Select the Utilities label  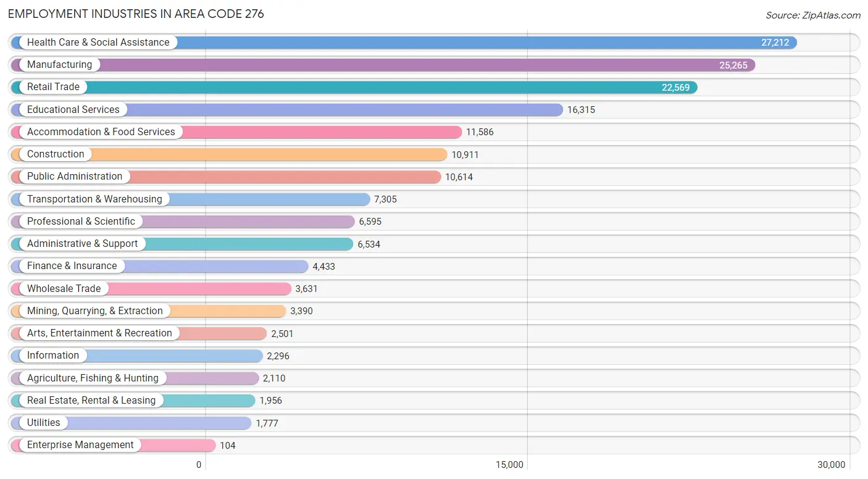[x=44, y=422]
